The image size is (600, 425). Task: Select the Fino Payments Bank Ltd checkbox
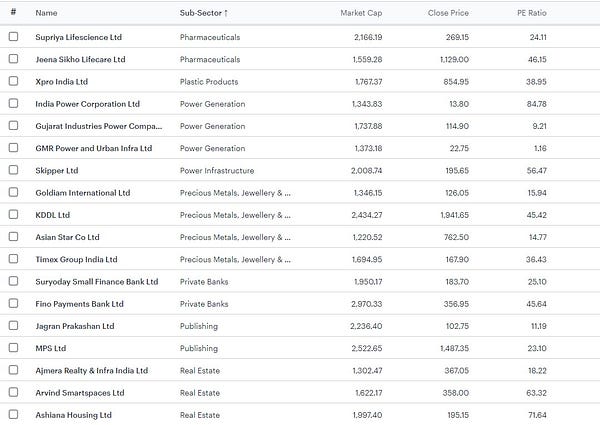13,303
